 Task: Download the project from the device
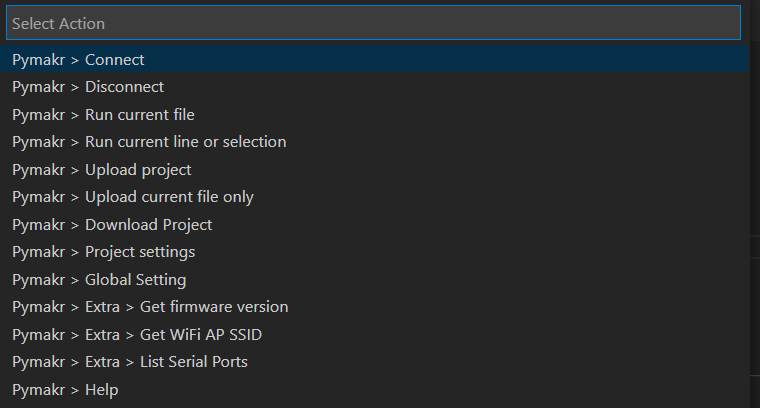[x=112, y=225]
